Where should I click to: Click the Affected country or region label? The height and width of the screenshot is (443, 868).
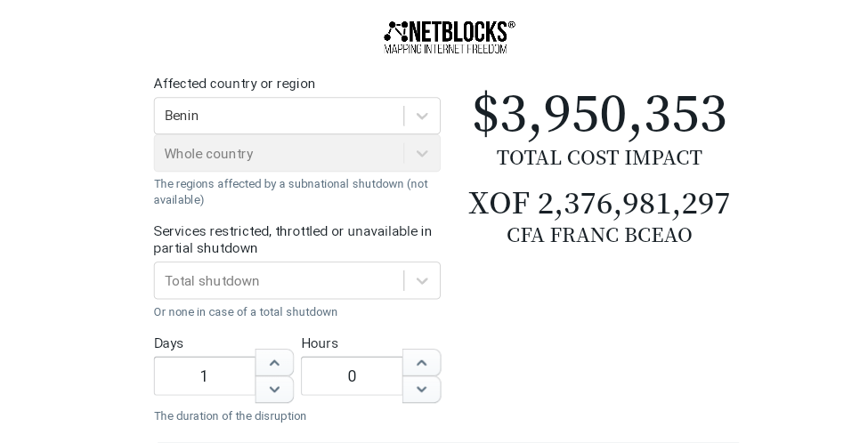[234, 84]
